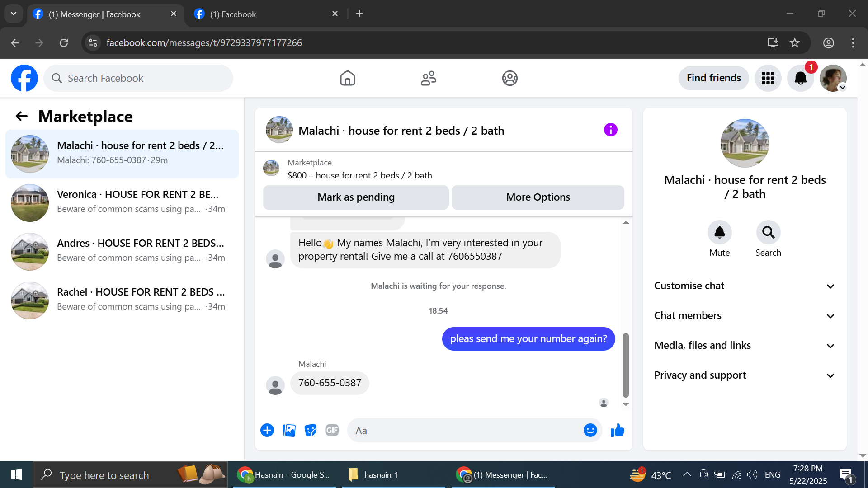Open Malachi conversation in Marketplace list
Image resolution: width=868 pixels, height=488 pixels.
[x=122, y=154]
